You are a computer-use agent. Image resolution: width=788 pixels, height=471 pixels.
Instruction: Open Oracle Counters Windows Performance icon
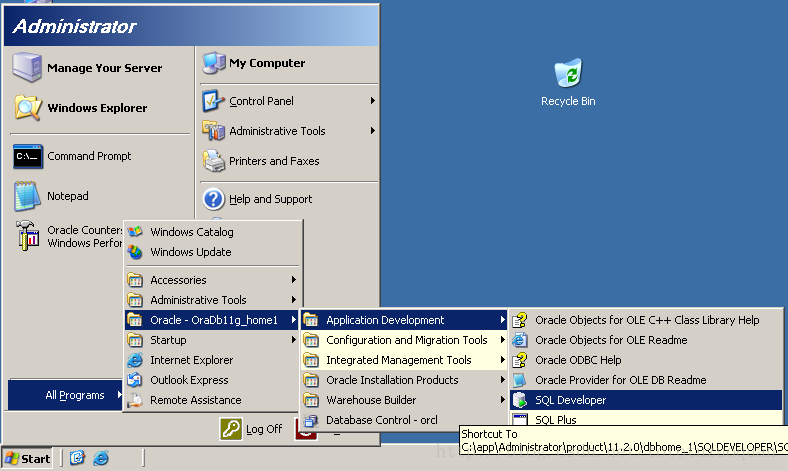(x=28, y=236)
